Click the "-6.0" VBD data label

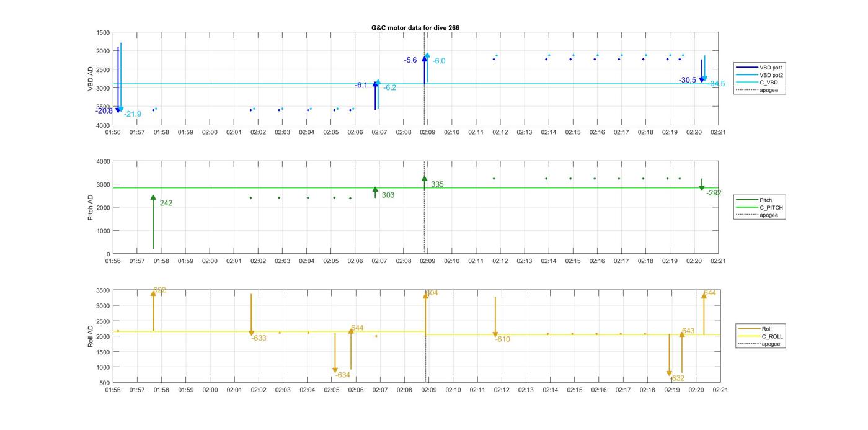coord(439,61)
